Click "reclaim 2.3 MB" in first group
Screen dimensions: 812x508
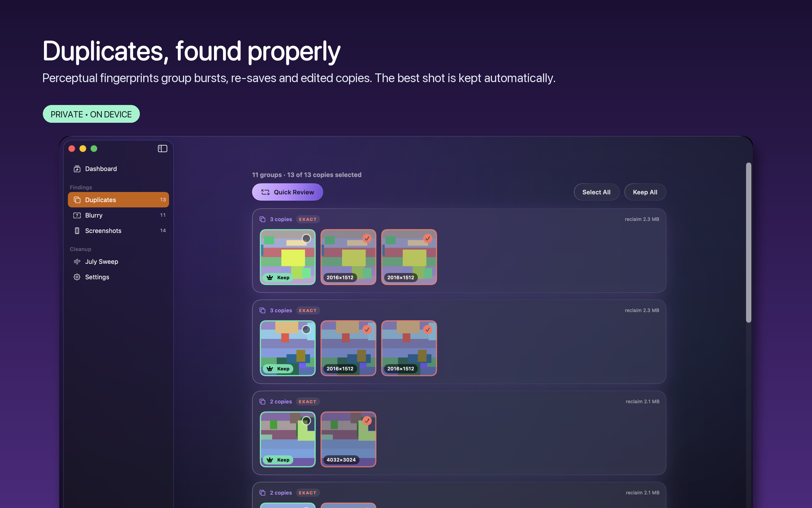coord(641,219)
